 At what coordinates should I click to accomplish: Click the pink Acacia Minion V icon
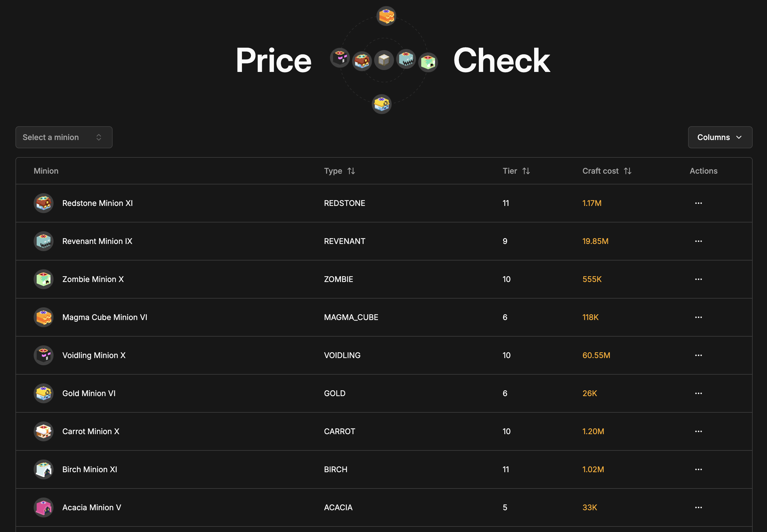pos(43,507)
